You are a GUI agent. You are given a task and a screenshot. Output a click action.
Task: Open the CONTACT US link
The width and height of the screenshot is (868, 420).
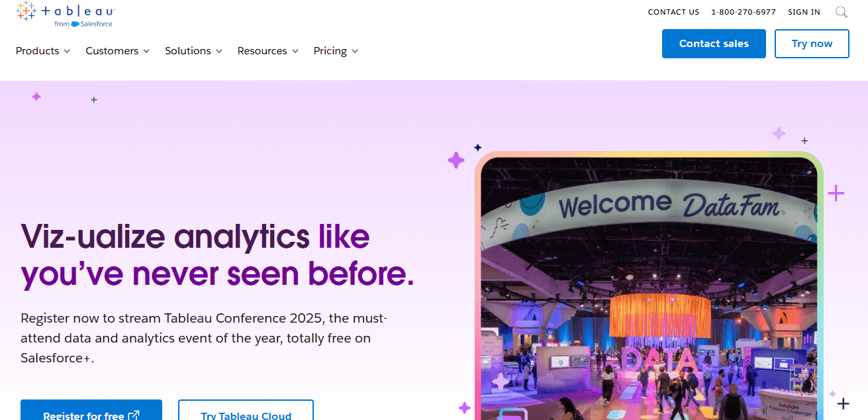coord(673,12)
